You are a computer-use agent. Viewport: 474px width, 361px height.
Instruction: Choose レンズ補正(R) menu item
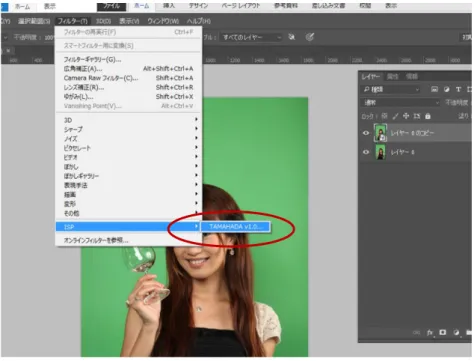click(x=128, y=87)
